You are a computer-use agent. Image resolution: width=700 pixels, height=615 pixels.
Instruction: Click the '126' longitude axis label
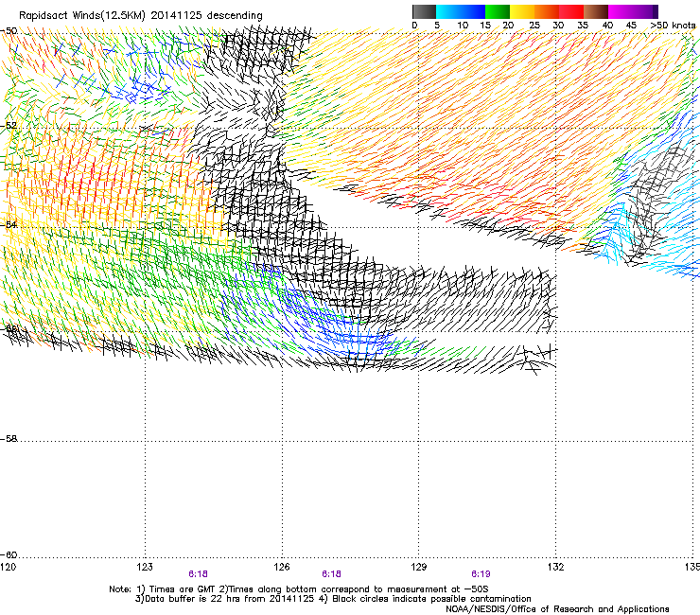click(282, 567)
